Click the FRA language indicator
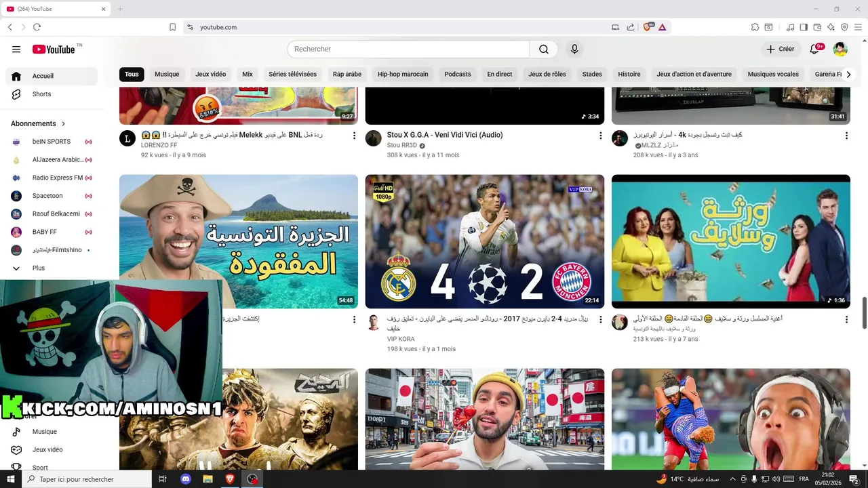 point(804,479)
